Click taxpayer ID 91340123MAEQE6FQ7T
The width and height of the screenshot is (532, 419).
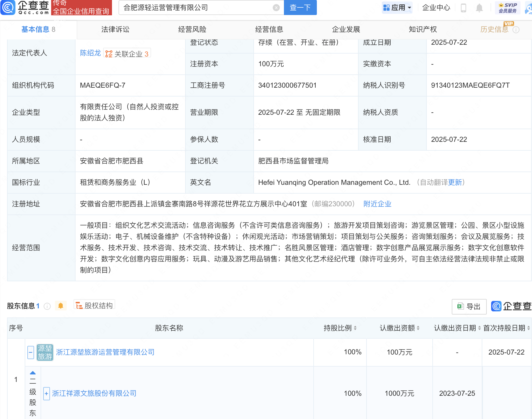coord(470,85)
